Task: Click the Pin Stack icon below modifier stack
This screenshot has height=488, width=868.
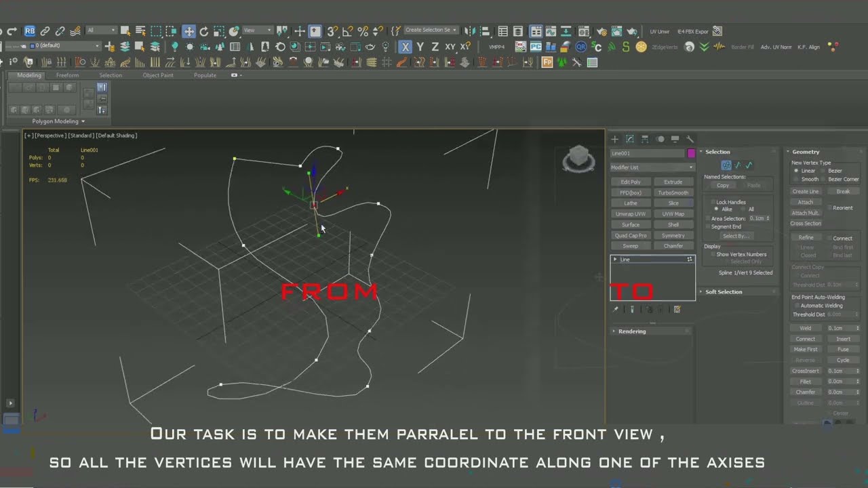Action: (616, 309)
